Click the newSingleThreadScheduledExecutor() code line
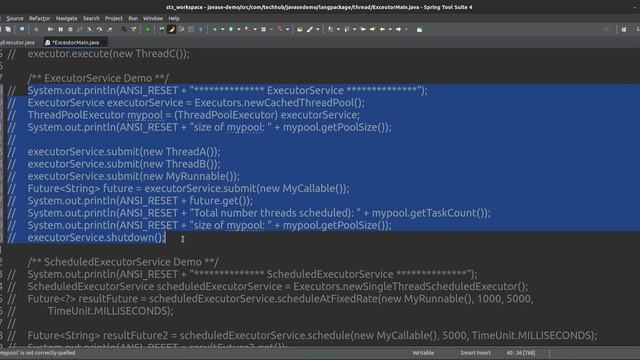Screen dimensions: 640x360 278,286
